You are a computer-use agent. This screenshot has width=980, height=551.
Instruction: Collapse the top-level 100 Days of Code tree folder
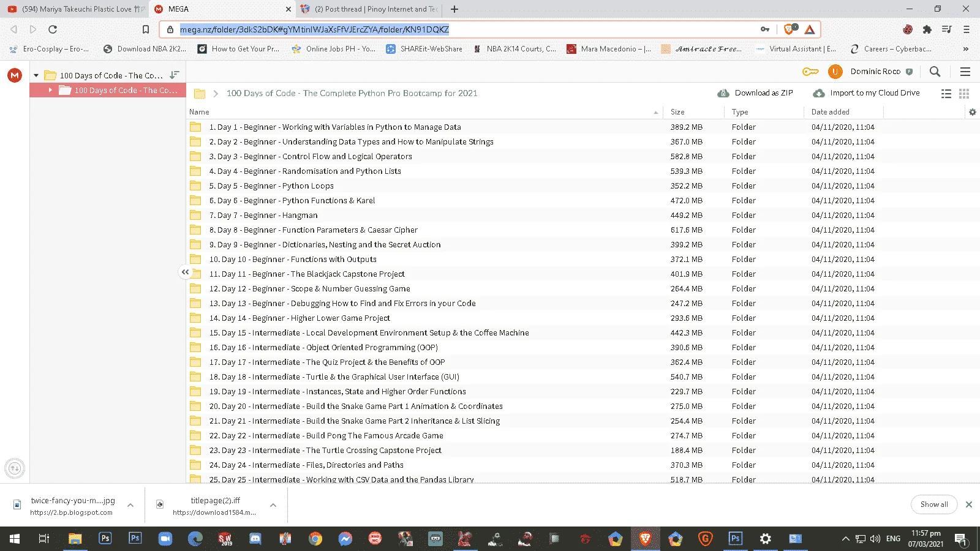coord(36,75)
